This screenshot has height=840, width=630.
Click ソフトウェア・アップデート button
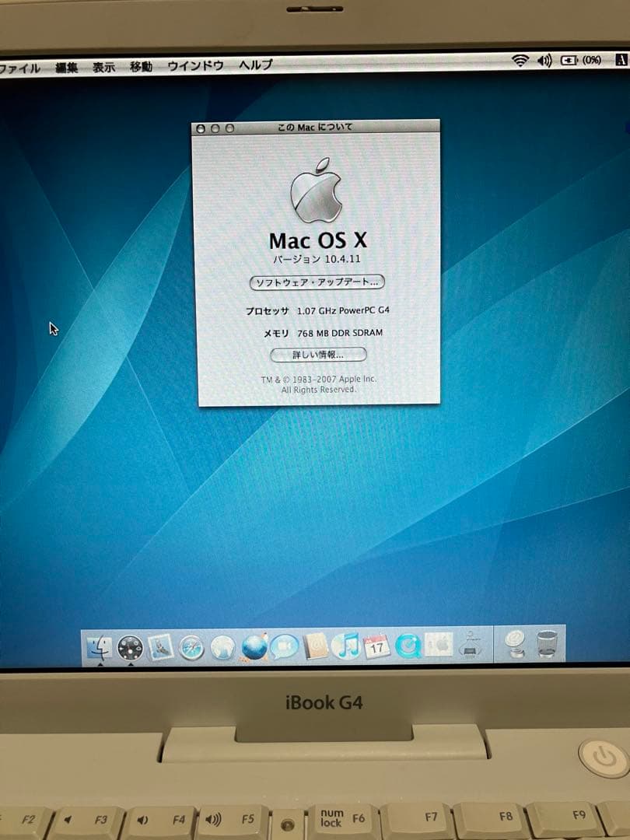(x=317, y=282)
